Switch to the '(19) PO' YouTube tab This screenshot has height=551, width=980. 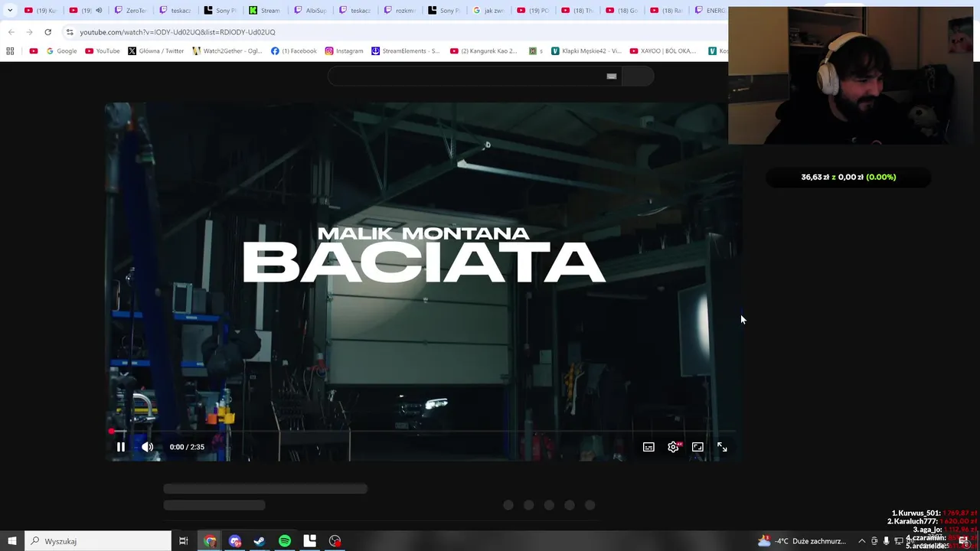[534, 11]
